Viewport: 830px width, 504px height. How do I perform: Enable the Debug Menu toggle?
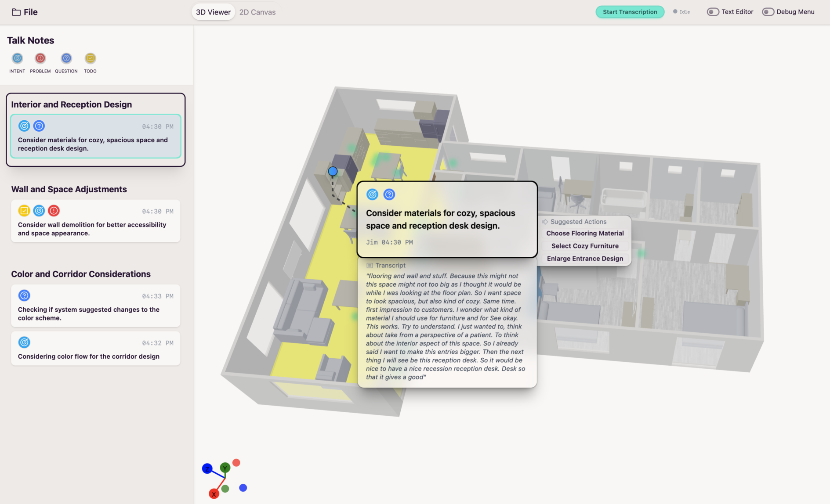click(768, 12)
